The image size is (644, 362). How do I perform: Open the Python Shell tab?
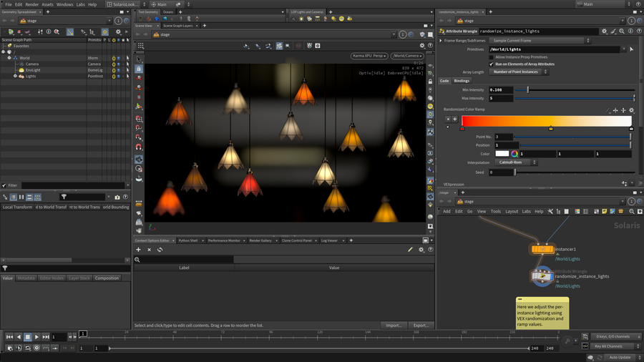pyautogui.click(x=188, y=240)
